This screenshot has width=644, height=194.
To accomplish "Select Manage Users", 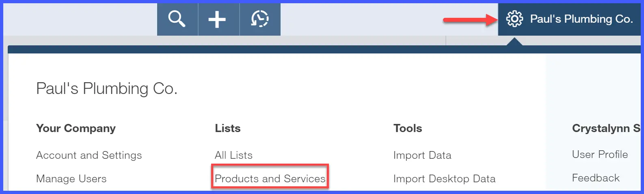I will (x=71, y=179).
